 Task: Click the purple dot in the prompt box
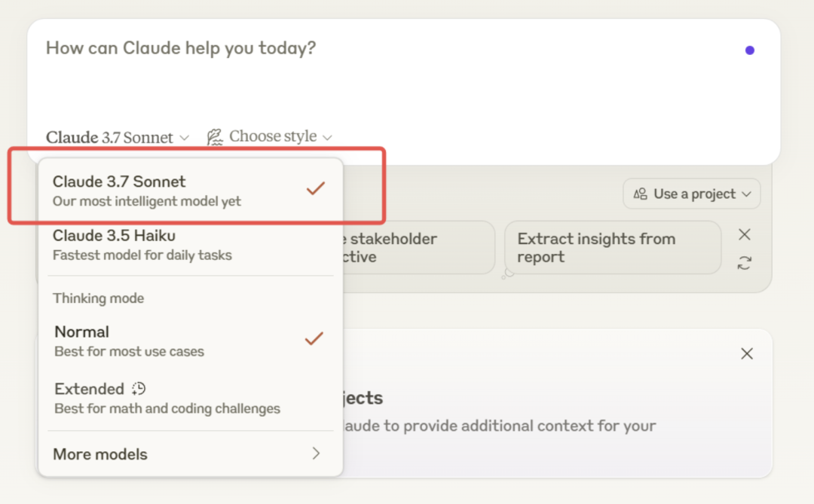[x=749, y=50]
